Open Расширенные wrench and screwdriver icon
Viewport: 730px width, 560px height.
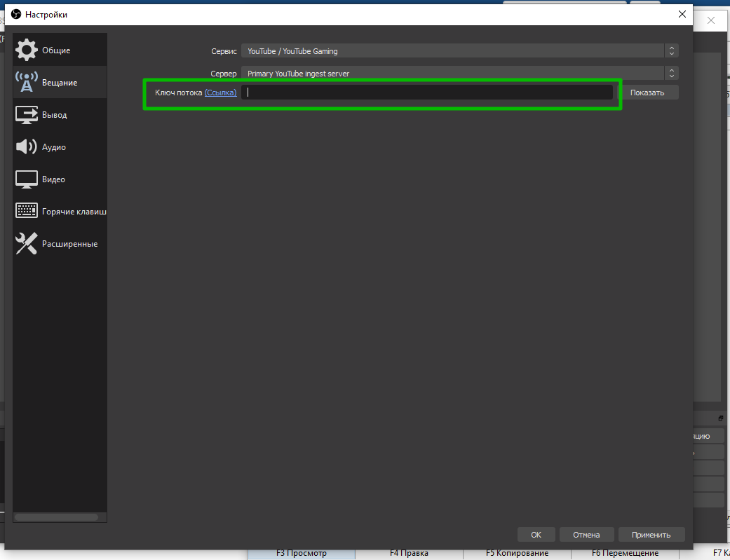point(27,244)
